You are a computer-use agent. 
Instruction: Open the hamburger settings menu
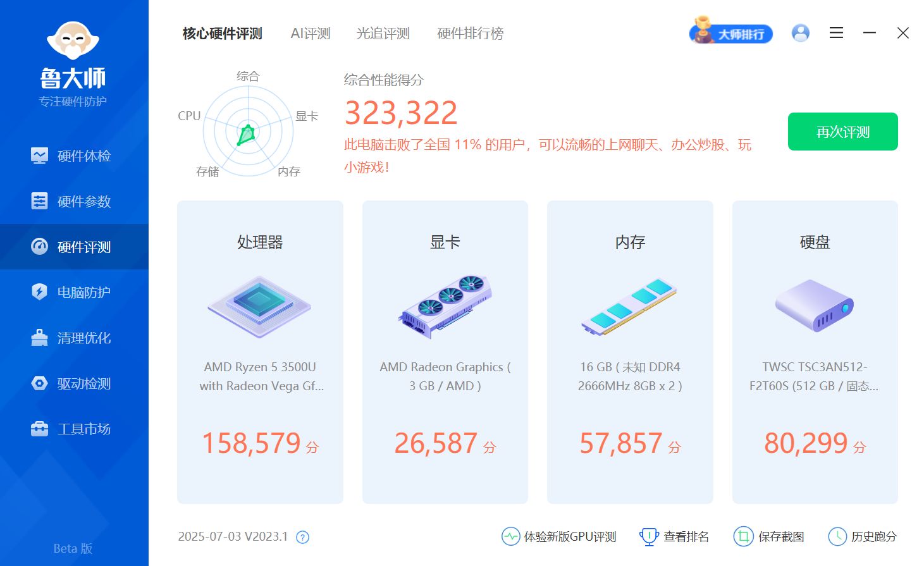click(x=836, y=33)
